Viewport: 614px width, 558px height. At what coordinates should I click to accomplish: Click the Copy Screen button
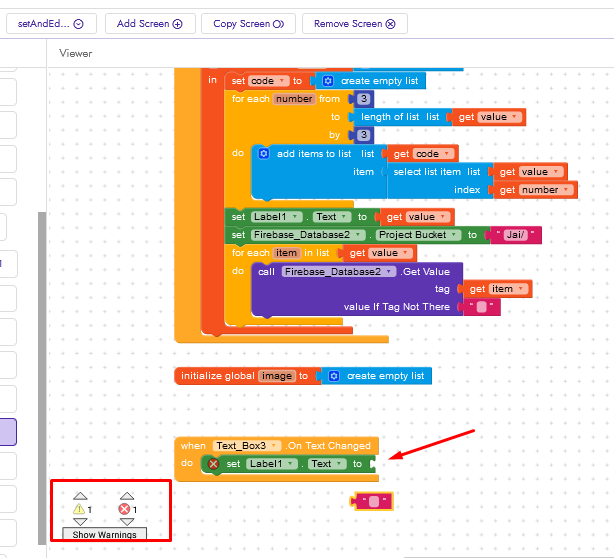click(248, 24)
